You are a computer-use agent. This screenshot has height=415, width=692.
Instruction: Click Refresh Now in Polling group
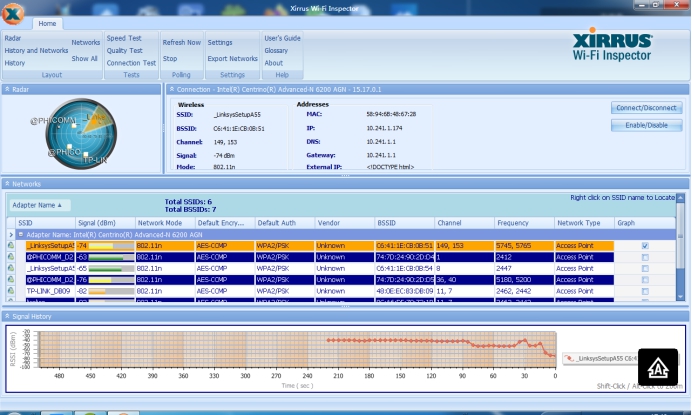click(181, 43)
